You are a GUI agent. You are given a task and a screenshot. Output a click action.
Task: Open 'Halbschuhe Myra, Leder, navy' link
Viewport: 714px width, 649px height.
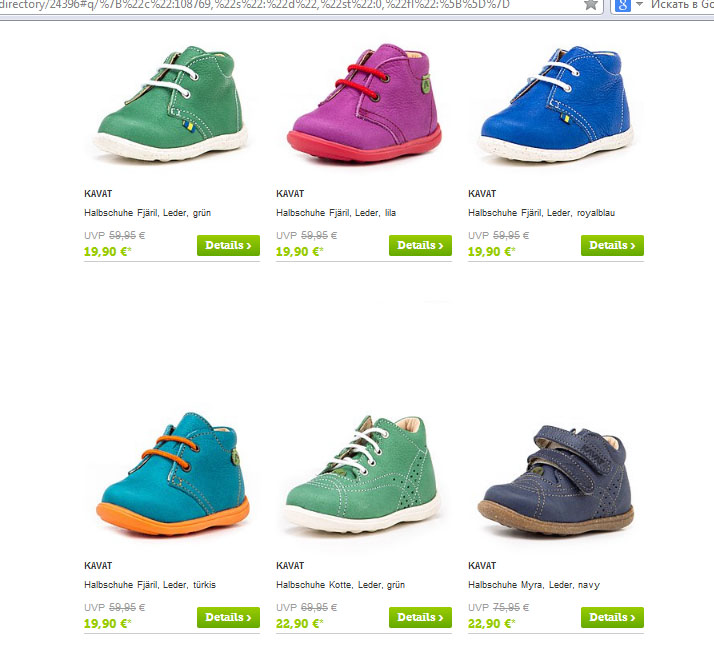(x=534, y=585)
